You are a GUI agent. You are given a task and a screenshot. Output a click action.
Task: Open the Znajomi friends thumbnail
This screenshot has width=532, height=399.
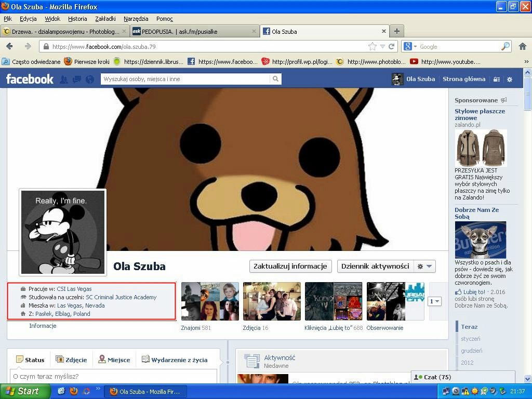[210, 301]
